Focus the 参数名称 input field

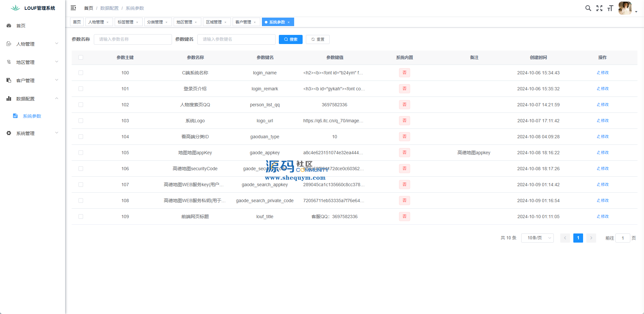point(133,39)
